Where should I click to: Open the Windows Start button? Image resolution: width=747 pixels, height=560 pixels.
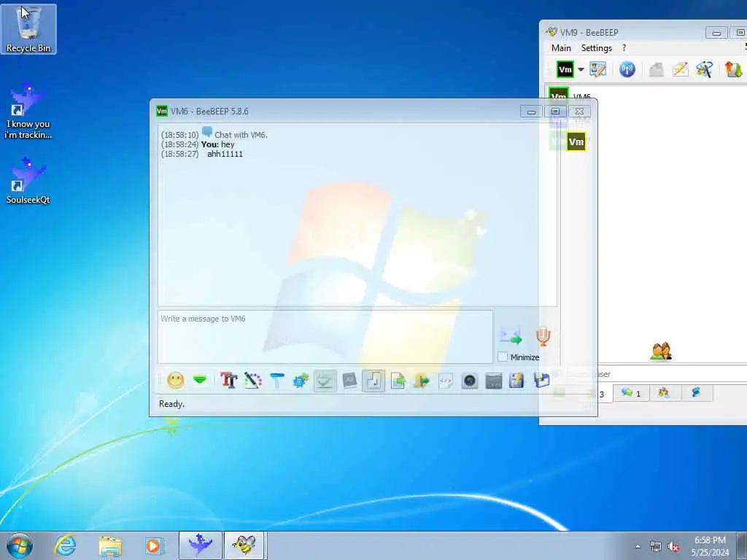[x=20, y=545]
